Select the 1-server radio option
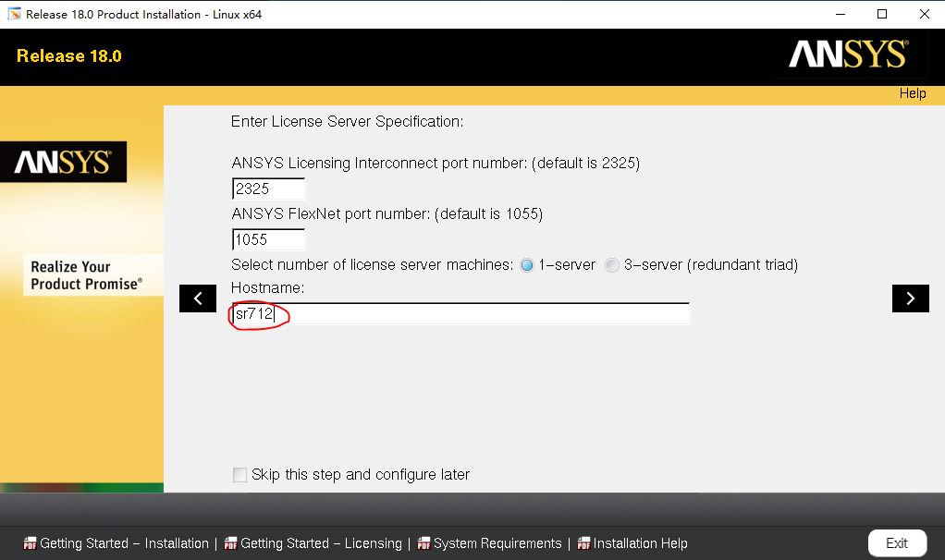The width and height of the screenshot is (945, 560). [x=527, y=265]
